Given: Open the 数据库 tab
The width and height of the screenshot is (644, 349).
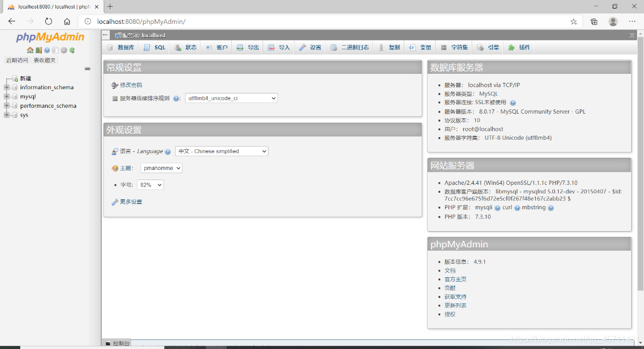Looking at the screenshot, I should tap(121, 47).
